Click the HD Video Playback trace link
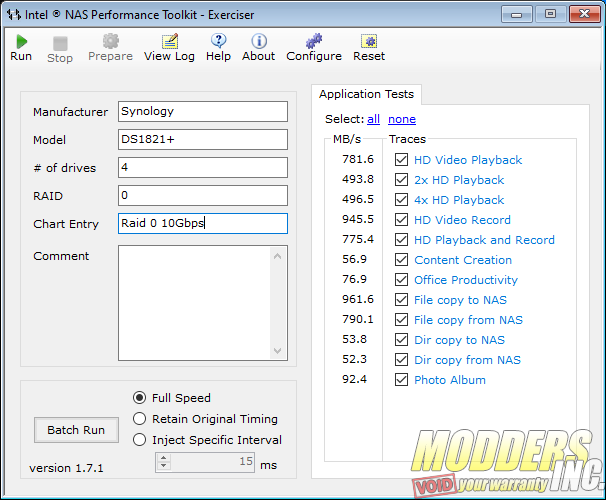This screenshot has height=500, width=606. coord(468,160)
